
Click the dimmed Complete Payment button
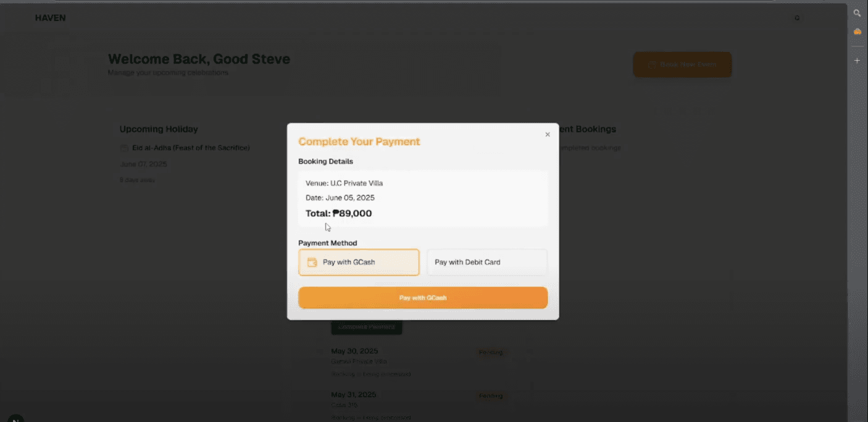[x=366, y=327]
